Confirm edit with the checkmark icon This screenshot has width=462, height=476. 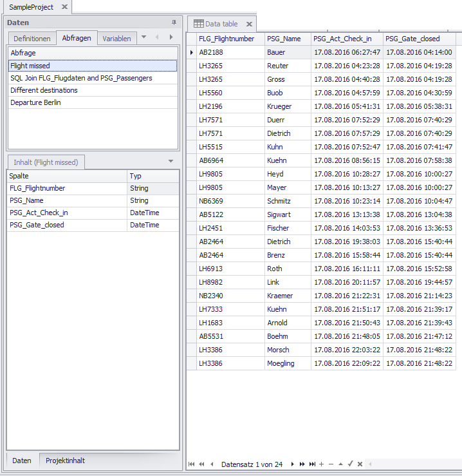point(351,464)
